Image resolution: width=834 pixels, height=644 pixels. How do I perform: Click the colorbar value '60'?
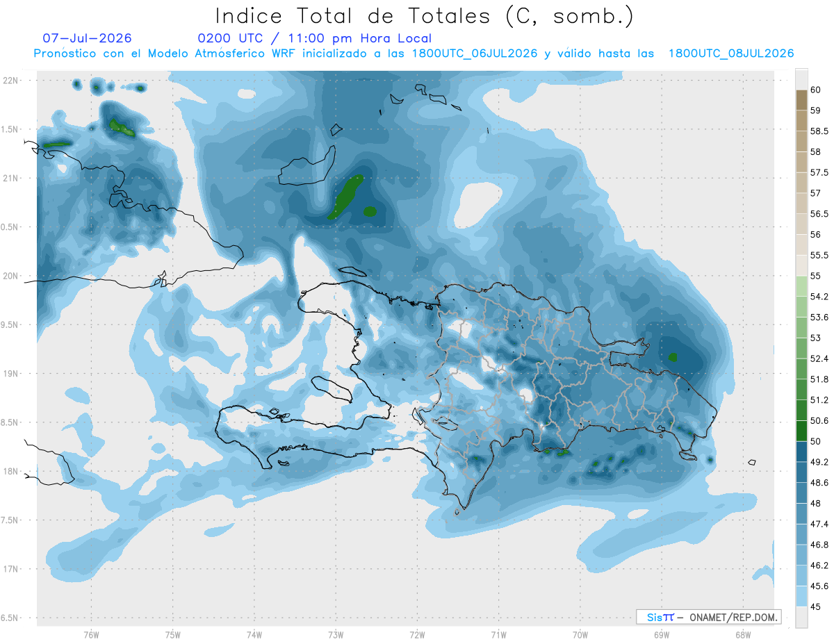[815, 90]
